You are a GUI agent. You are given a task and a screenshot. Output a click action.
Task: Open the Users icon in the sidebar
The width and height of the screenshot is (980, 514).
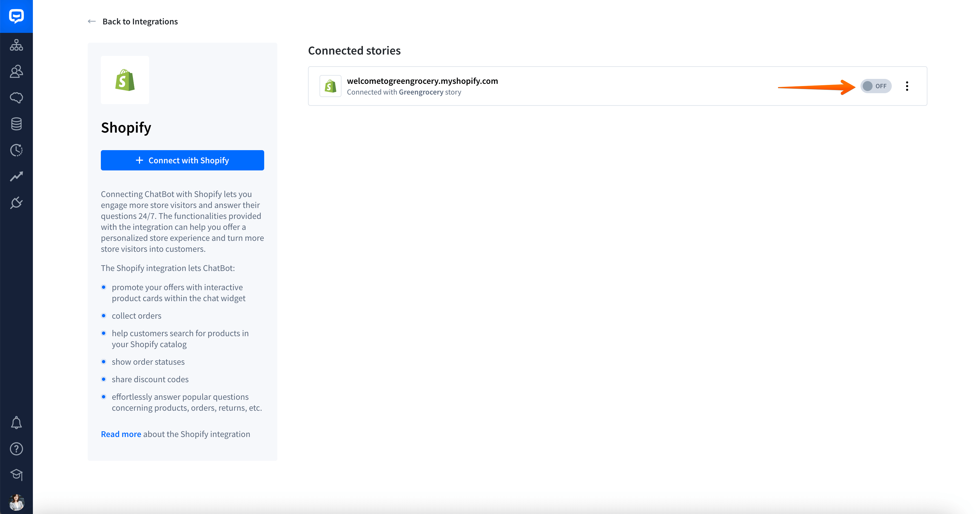point(16,72)
